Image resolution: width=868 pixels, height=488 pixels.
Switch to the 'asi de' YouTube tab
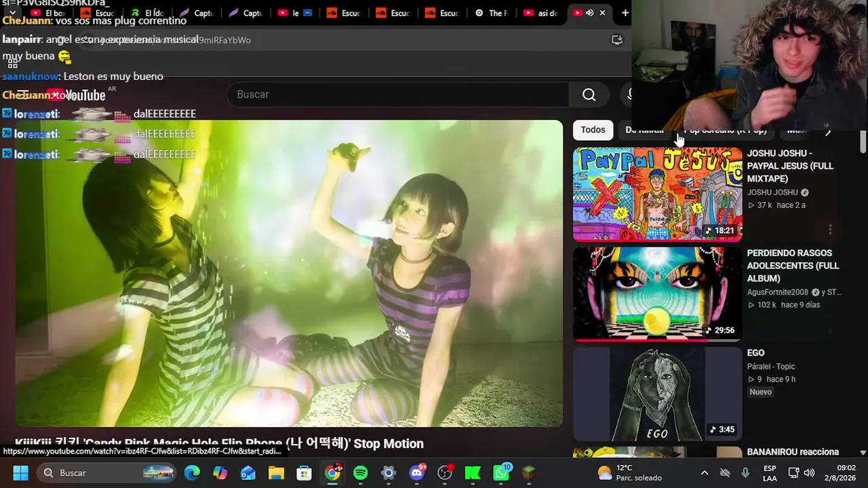[540, 13]
